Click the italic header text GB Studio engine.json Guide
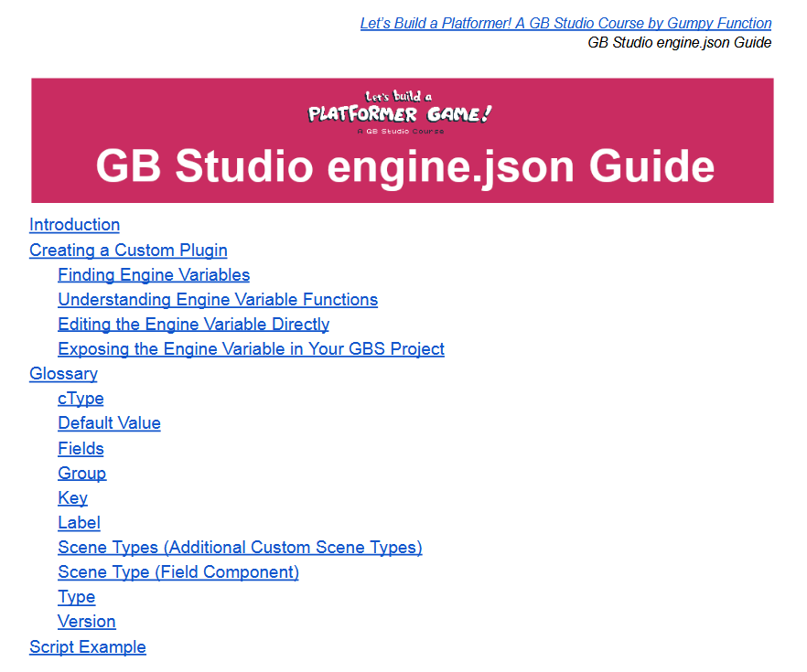Image resolution: width=807 pixels, height=672 pixels. pyautogui.click(x=679, y=42)
